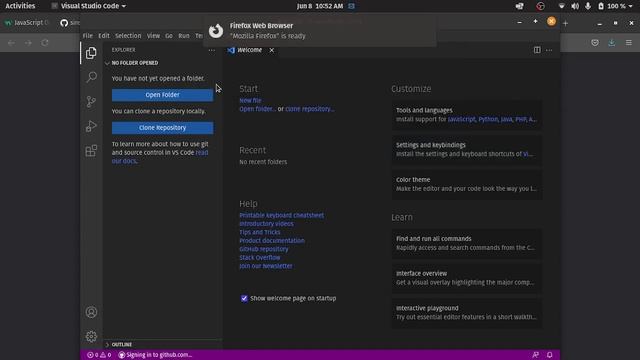
Task: Open the View menu
Action: [153, 36]
